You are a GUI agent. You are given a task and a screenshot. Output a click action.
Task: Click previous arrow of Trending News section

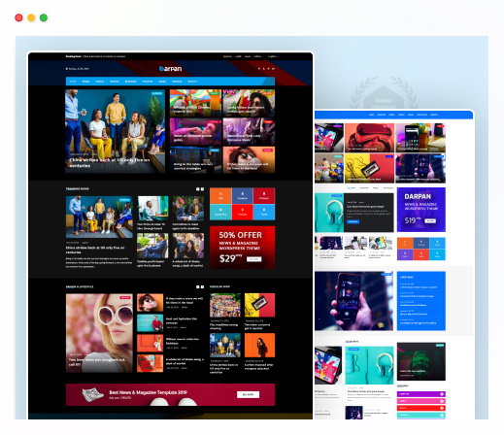198,189
